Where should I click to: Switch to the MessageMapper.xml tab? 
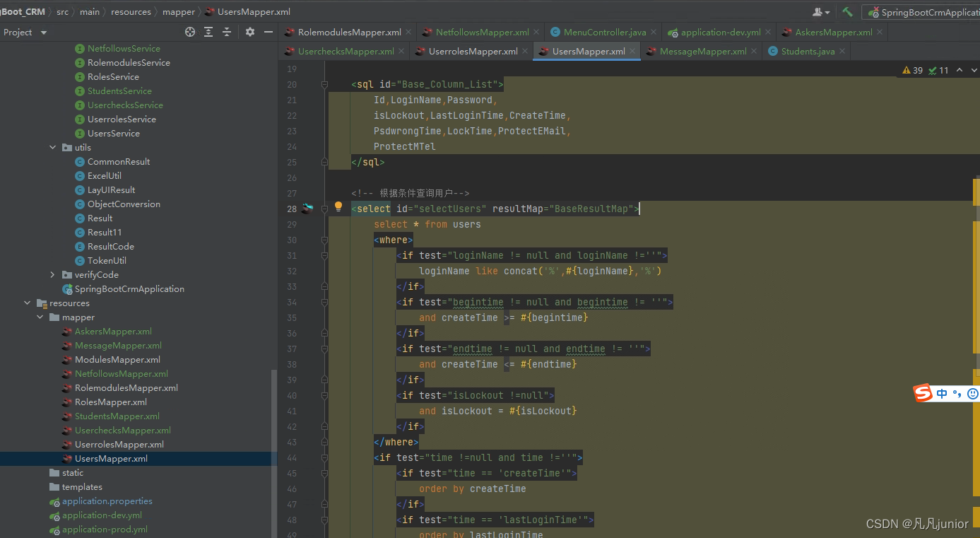pos(702,50)
